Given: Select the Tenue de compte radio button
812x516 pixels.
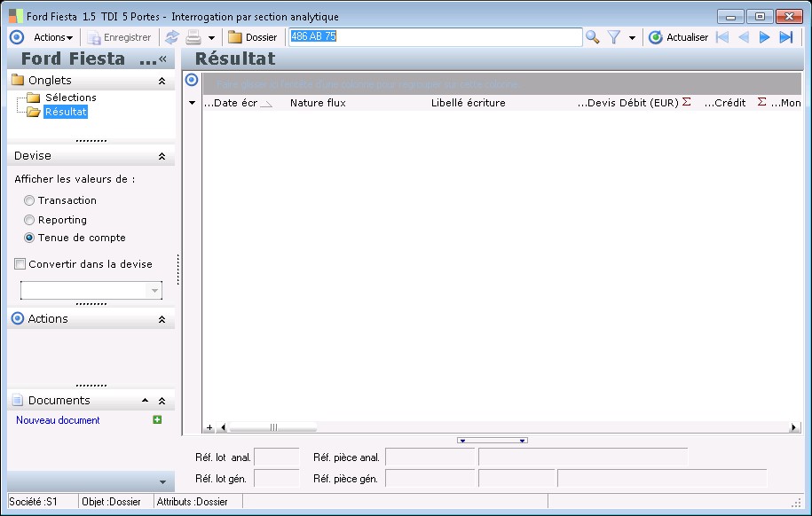Looking at the screenshot, I should (x=29, y=238).
